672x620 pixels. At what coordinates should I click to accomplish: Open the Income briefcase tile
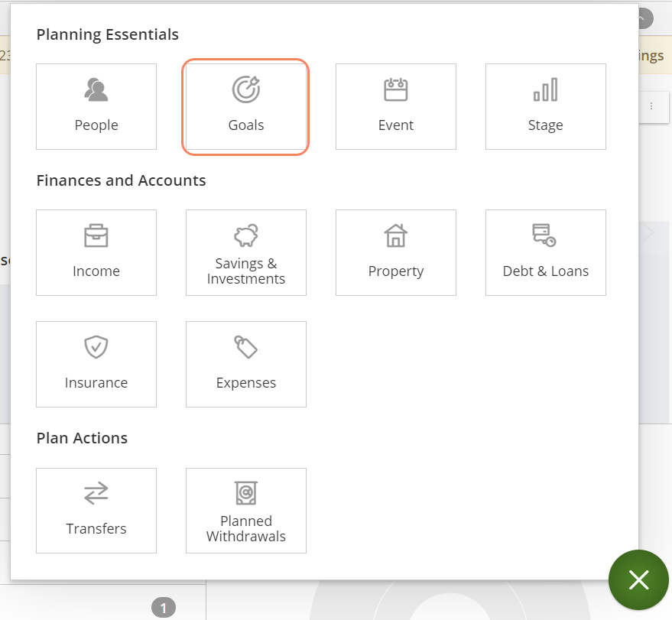pos(96,252)
